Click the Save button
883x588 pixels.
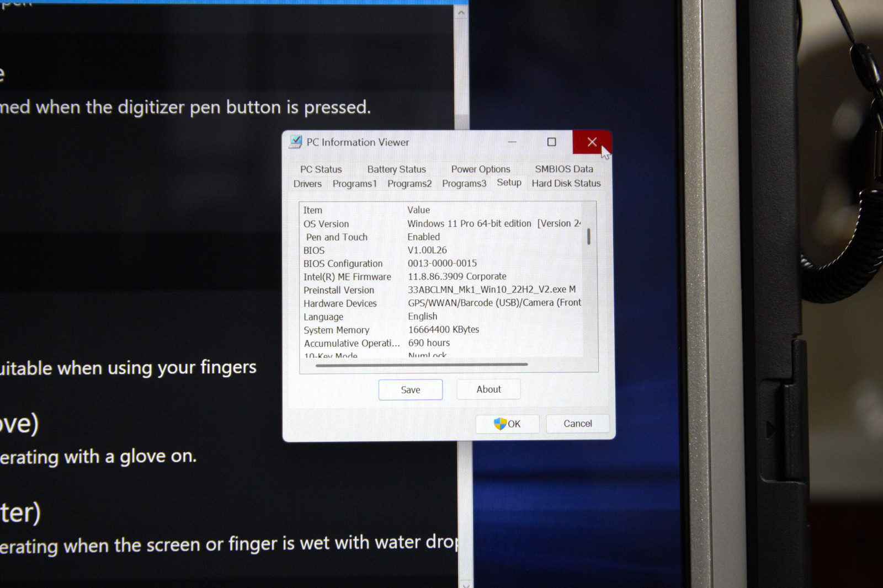411,389
